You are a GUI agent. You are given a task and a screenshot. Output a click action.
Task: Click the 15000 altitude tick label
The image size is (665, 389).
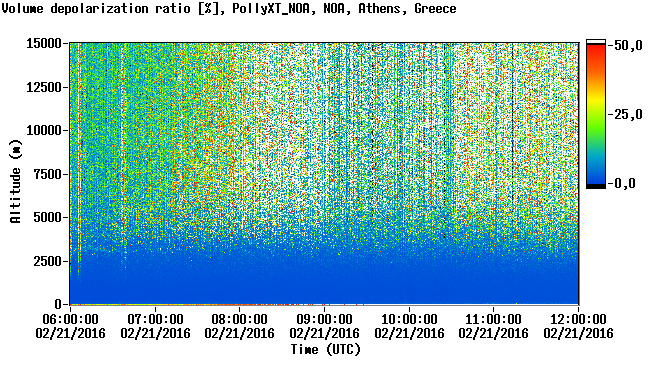point(44,43)
